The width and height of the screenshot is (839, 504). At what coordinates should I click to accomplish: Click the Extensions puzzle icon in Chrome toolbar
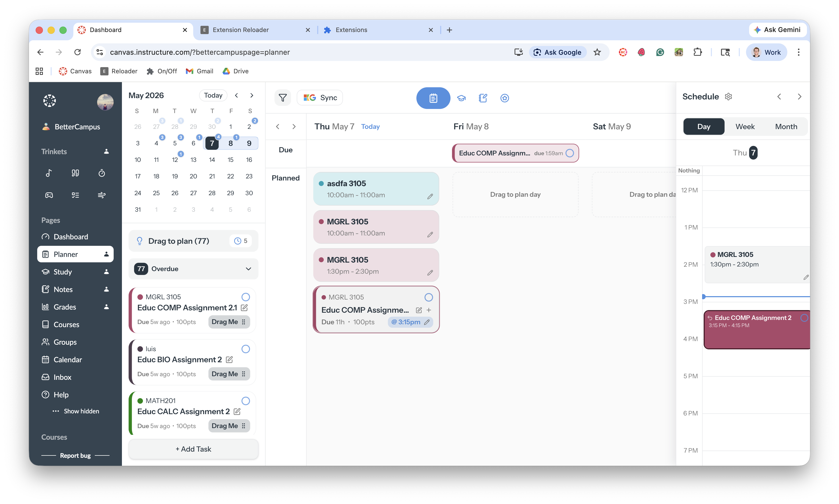697,52
